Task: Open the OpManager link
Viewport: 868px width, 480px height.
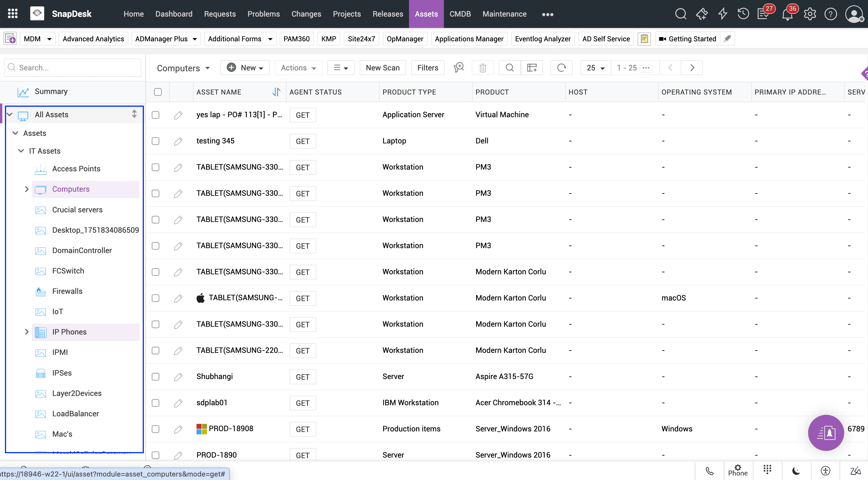Action: 405,39
